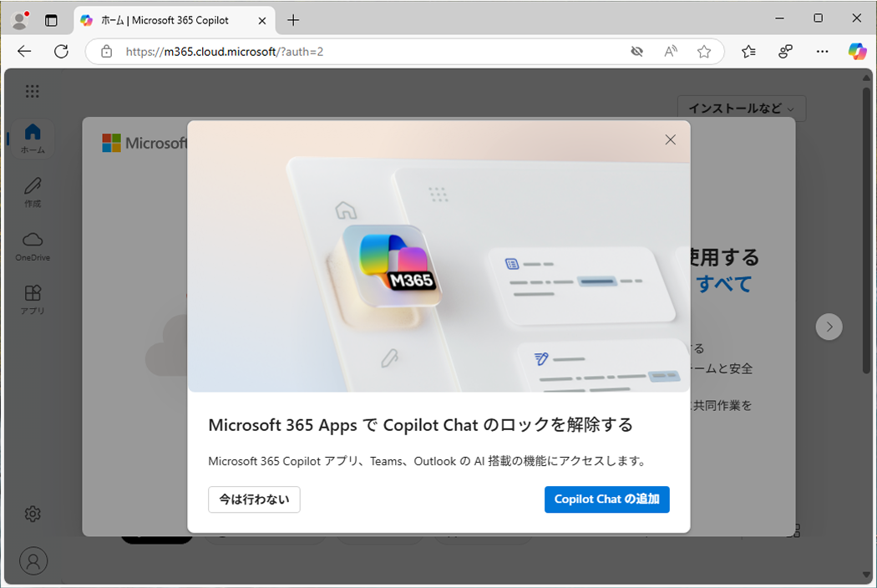Open the Edge Copilot sidebar icon
877x588 pixels.
point(857,52)
